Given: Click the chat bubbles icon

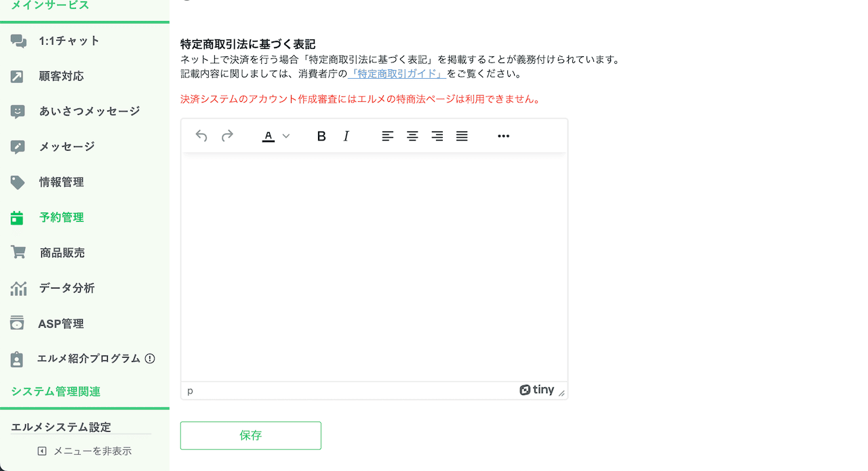Looking at the screenshot, I should click(x=18, y=41).
